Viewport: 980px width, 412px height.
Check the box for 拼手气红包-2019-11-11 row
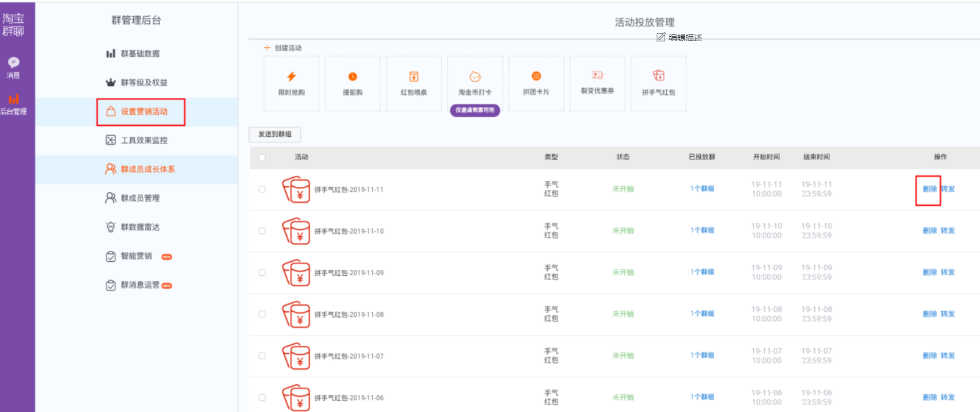click(x=262, y=189)
